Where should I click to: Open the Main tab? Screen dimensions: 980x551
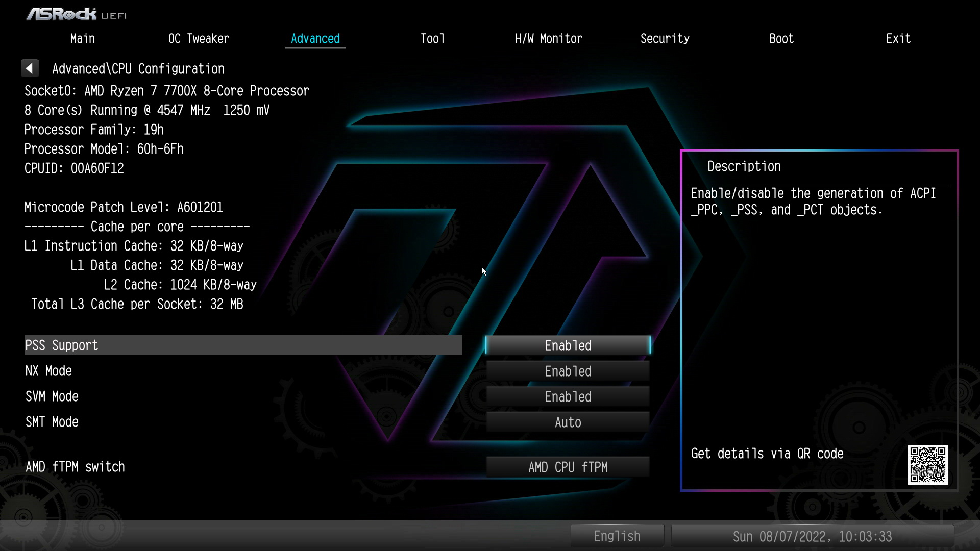83,39
